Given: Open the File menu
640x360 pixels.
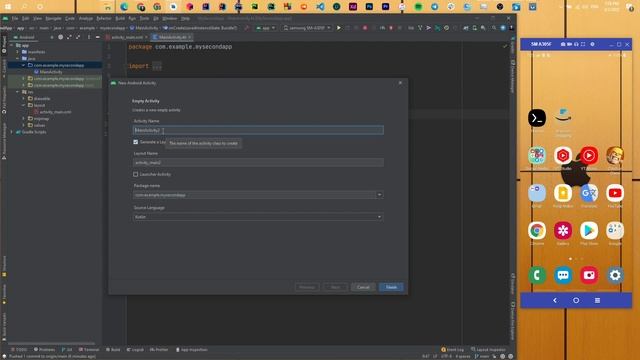Looking at the screenshot, I should click(x=15, y=18).
